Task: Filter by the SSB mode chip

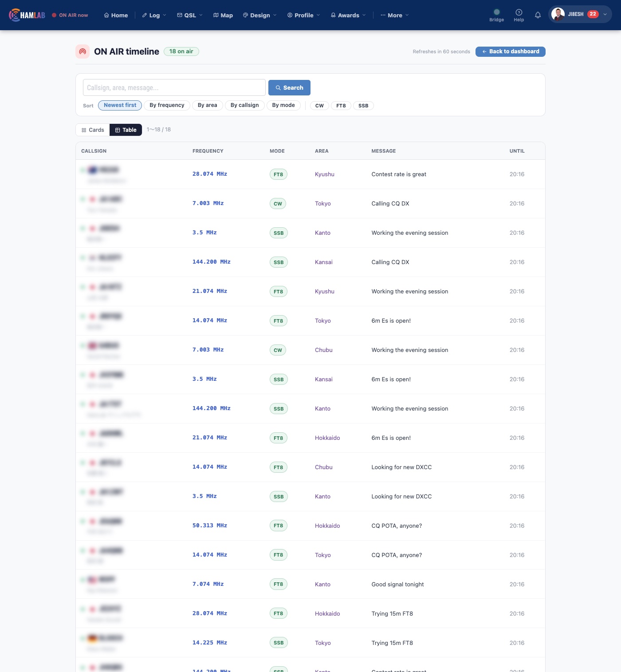Action: pyautogui.click(x=363, y=106)
